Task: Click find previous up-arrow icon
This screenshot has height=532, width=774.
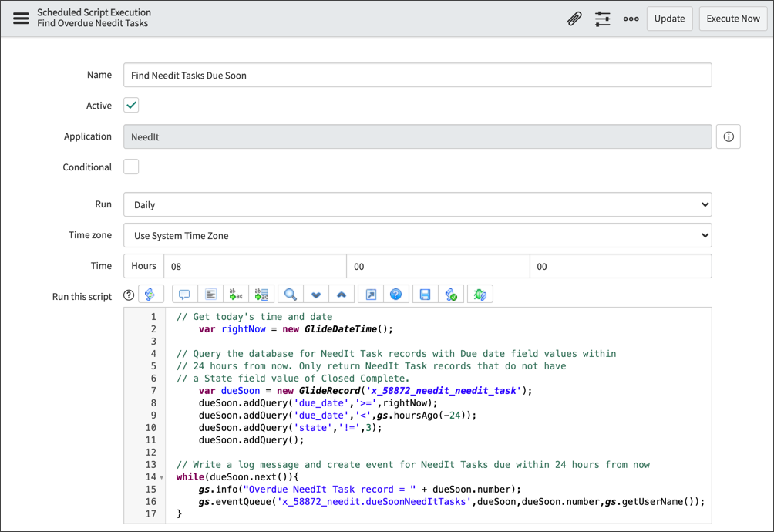Action: coord(342,295)
